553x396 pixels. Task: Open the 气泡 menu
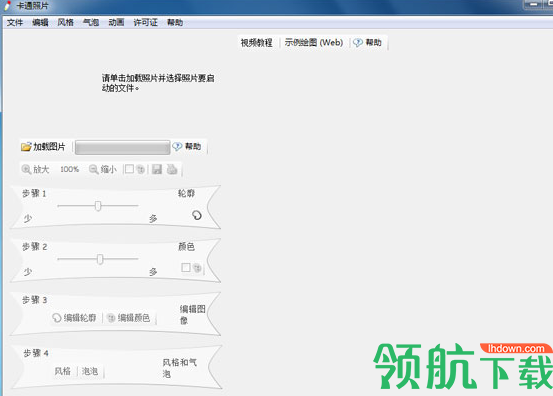click(91, 23)
